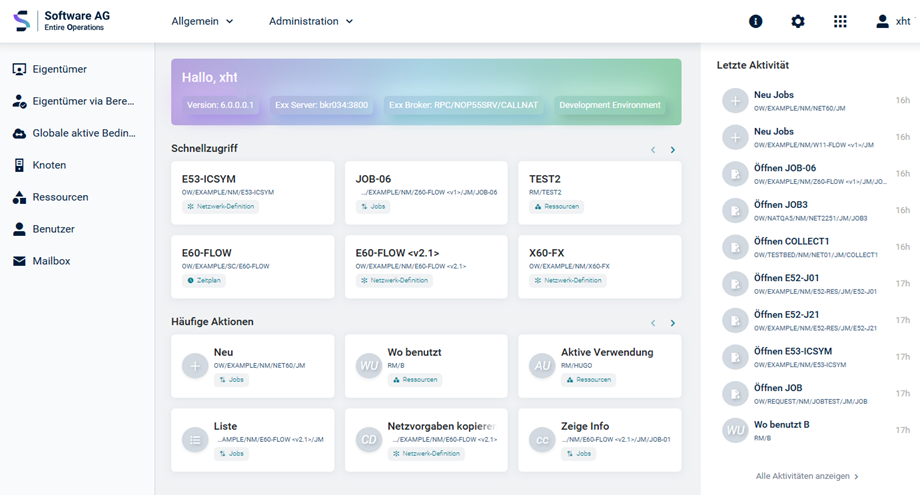This screenshot has width=920, height=495.
Task: Open the JOB-06 quick access card
Action: pyautogui.click(x=427, y=193)
